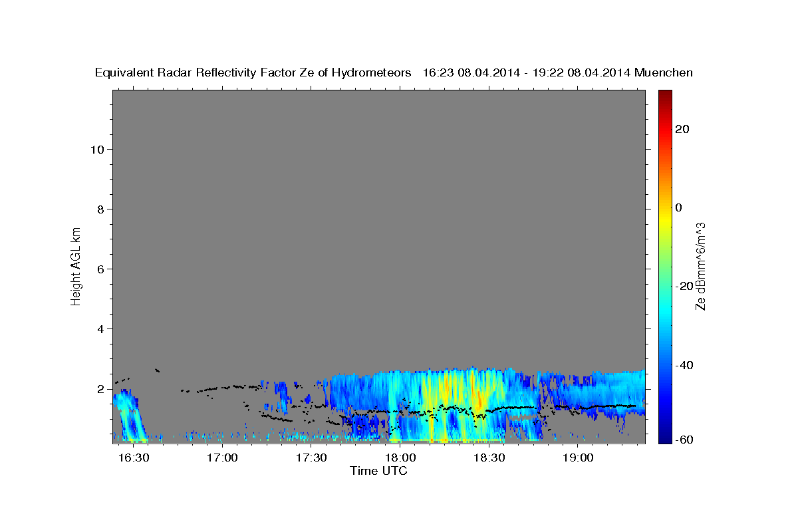This screenshot has height=532, width=798.
Task: Click the orange-red reflectivity core near 18:25
Action: (x=477, y=399)
